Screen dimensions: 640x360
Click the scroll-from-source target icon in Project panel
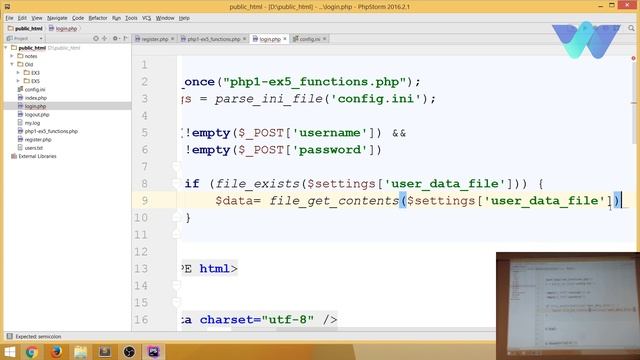coord(96,38)
